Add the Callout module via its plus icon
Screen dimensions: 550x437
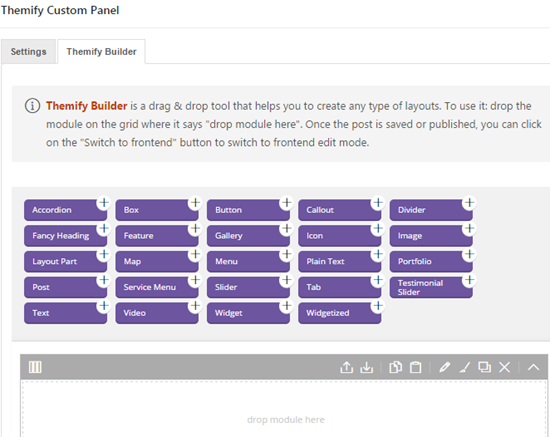pos(378,203)
